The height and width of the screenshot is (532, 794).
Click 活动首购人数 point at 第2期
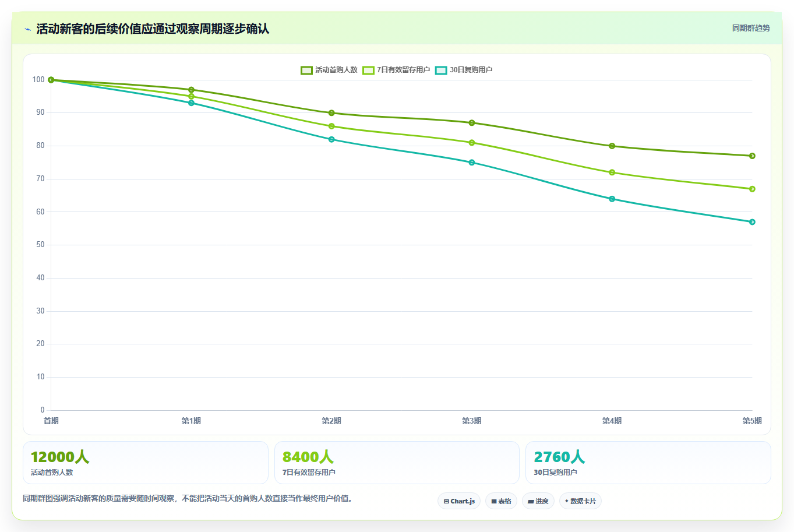point(331,113)
